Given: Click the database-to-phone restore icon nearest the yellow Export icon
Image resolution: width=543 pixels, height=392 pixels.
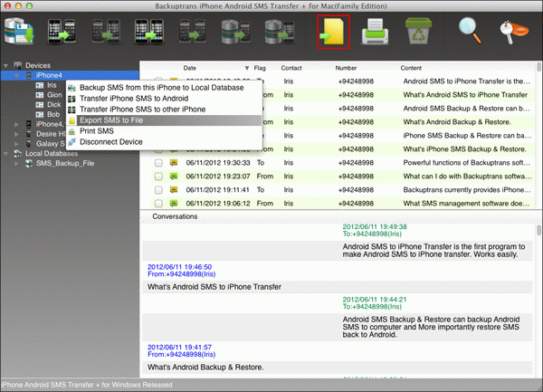Looking at the screenshot, I should click(x=280, y=32).
